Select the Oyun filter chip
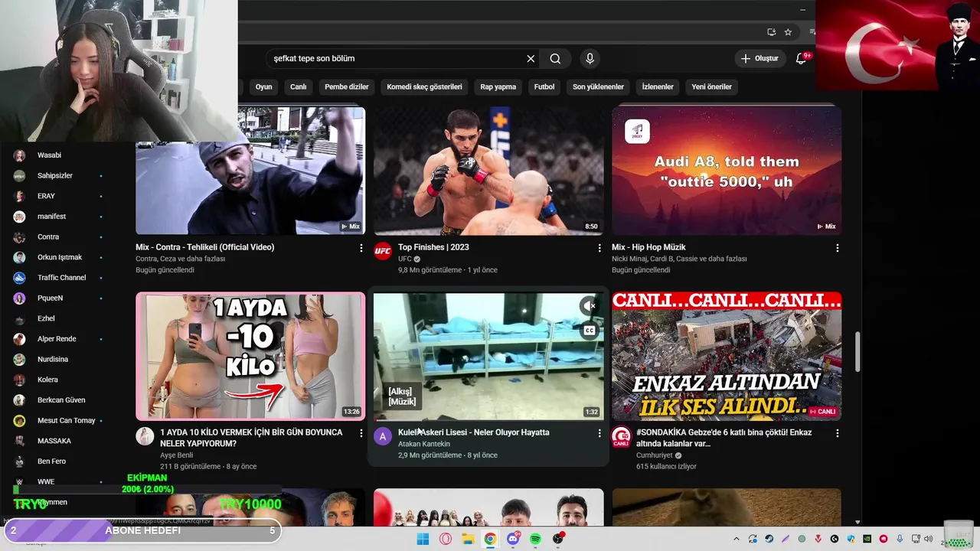The image size is (980, 551). 264,86
